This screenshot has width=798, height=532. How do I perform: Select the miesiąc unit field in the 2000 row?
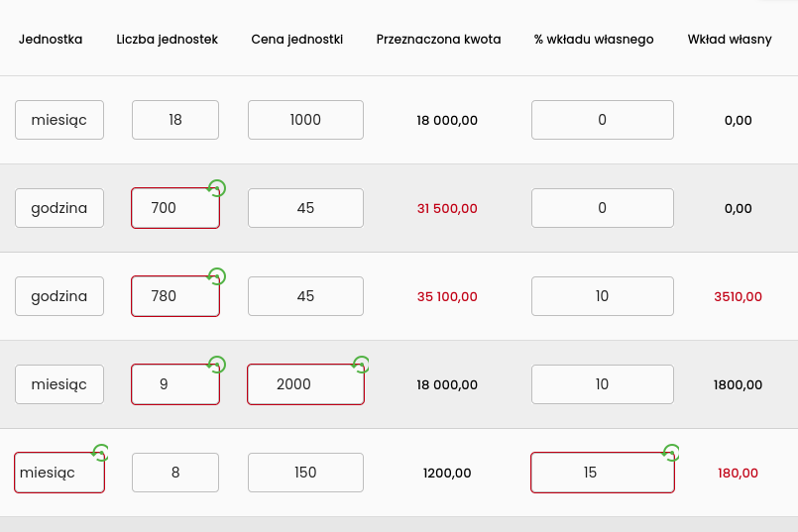coord(59,384)
